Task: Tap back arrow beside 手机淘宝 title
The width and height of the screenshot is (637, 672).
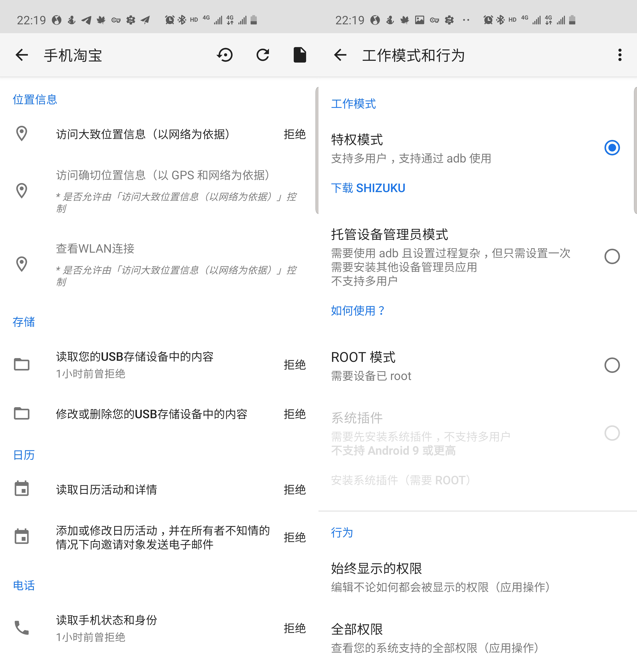Action: (22, 55)
